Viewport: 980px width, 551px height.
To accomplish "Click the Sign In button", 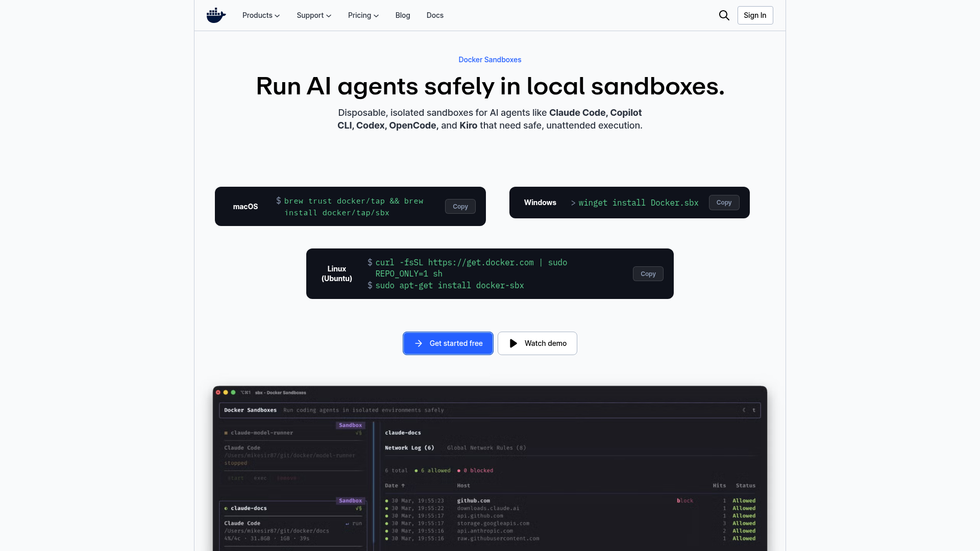I will click(755, 15).
